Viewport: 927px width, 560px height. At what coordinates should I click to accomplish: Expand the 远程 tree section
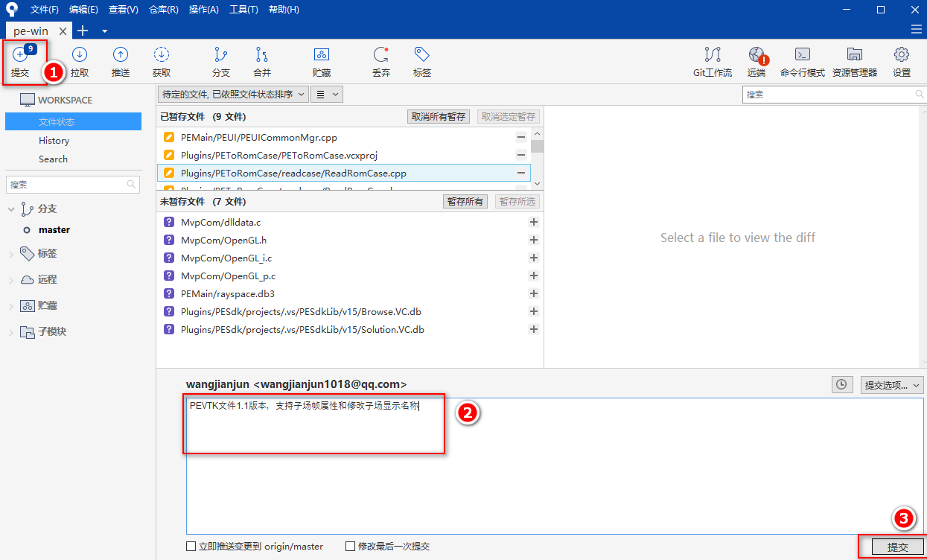pos(11,280)
